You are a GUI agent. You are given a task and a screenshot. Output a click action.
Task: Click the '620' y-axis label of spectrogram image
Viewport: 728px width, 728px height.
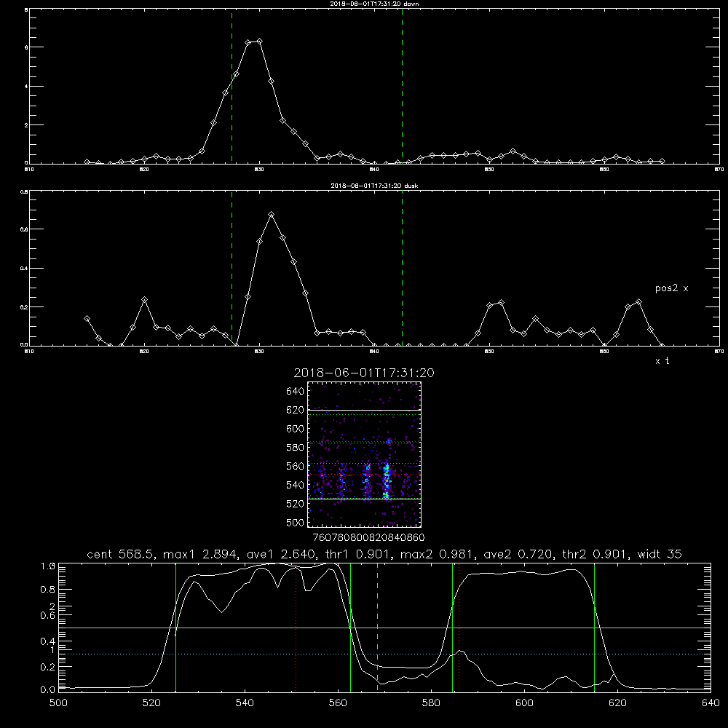pyautogui.click(x=296, y=410)
